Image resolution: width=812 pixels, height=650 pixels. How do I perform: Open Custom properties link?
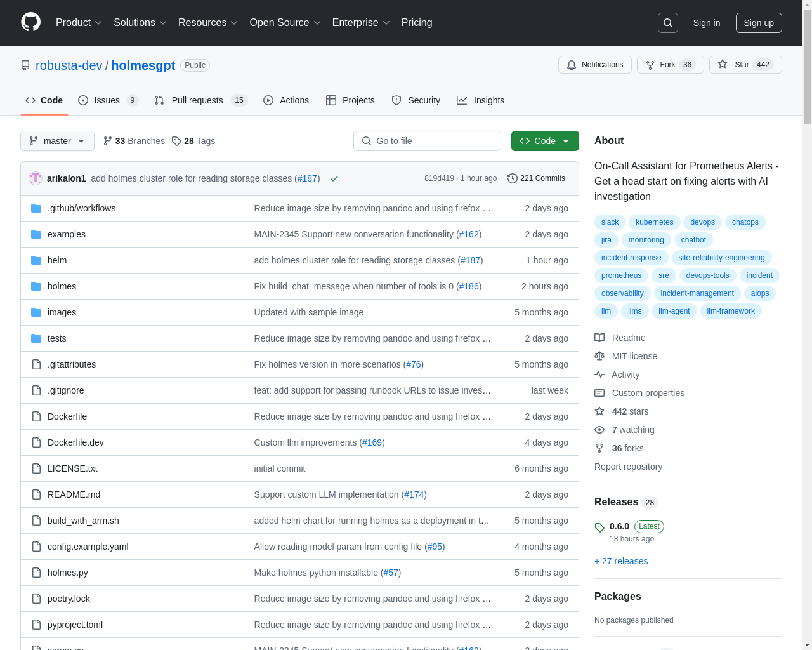point(639,393)
